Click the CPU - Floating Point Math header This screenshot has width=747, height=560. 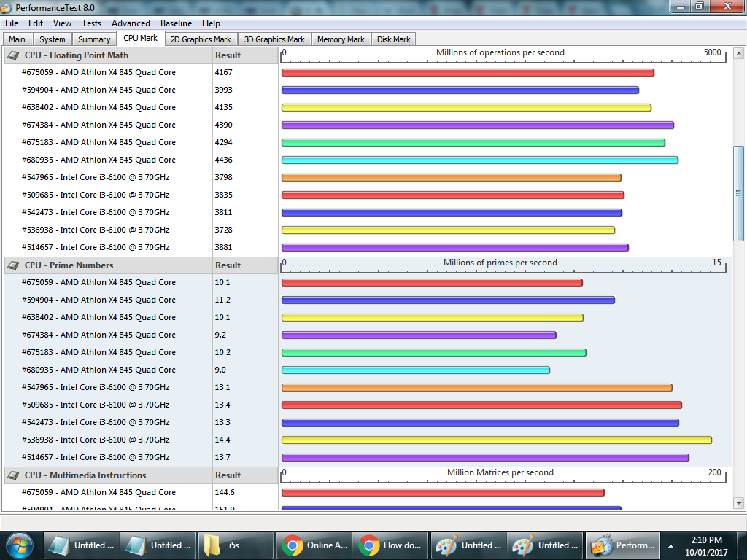click(108, 55)
